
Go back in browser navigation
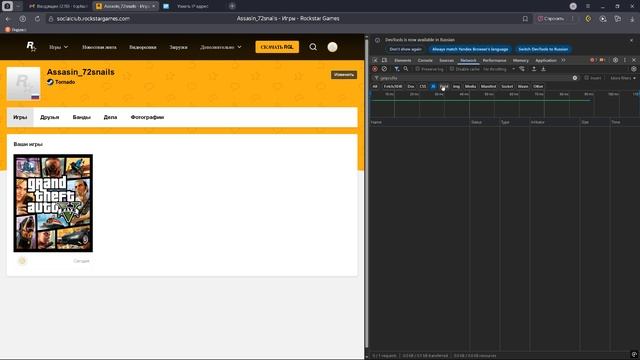(8, 19)
